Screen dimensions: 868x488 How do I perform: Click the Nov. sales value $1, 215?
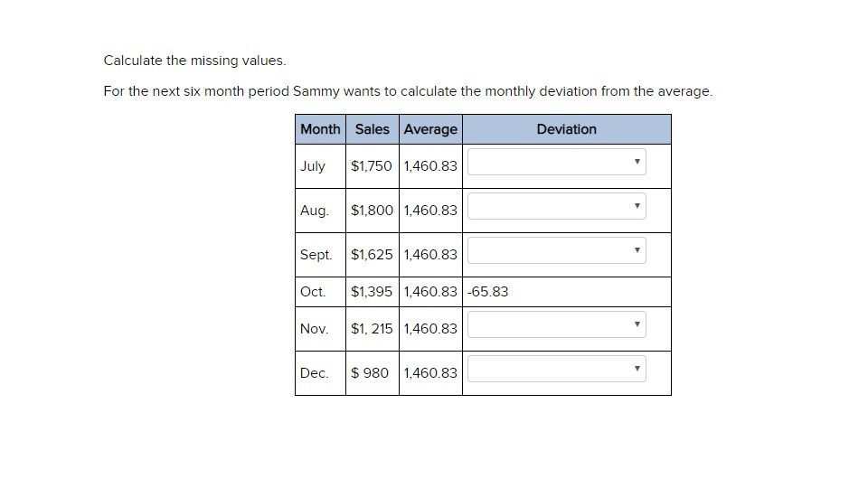click(x=372, y=329)
